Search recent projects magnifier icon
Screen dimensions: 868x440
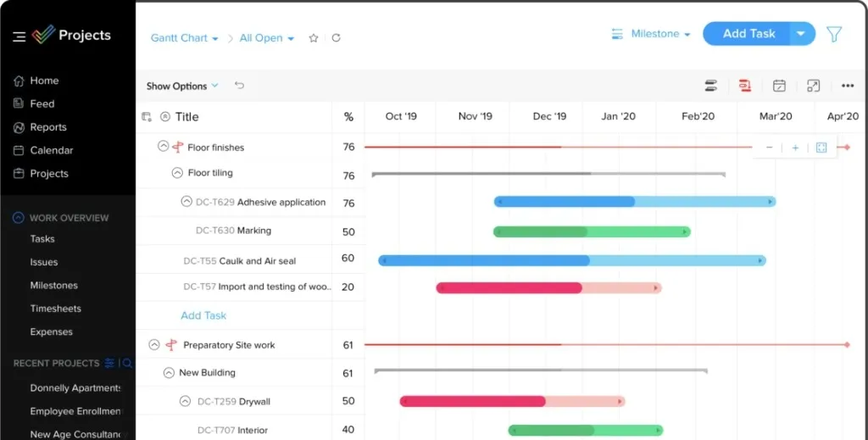pos(127,363)
